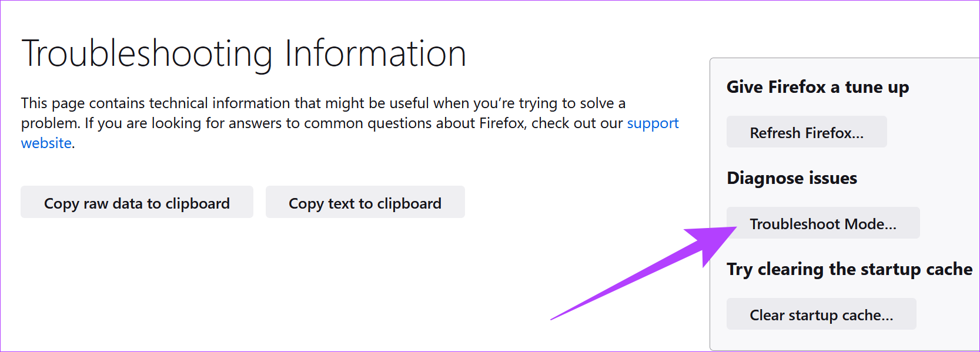Follow the blue 'support' link text
The width and height of the screenshot is (980, 352).
(x=653, y=123)
